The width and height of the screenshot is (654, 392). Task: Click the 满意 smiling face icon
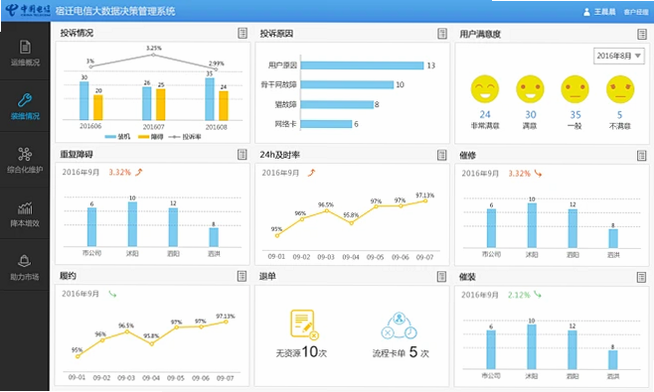[530, 89]
